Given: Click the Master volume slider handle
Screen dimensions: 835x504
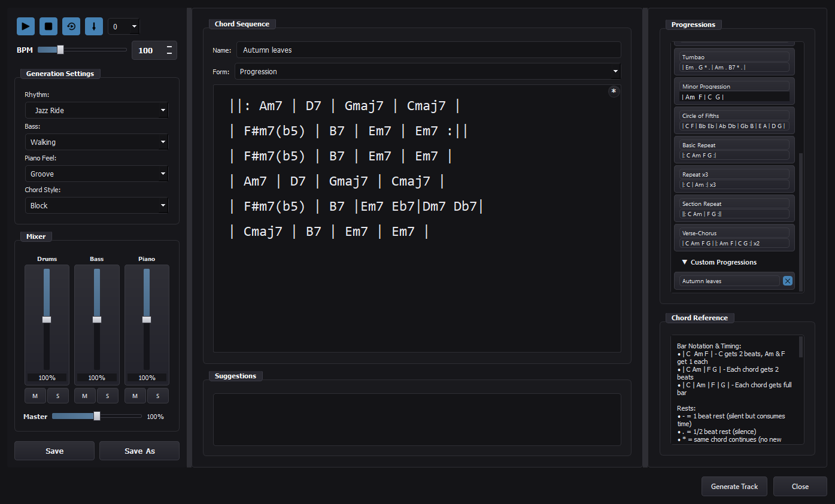Looking at the screenshot, I should click(x=97, y=416).
